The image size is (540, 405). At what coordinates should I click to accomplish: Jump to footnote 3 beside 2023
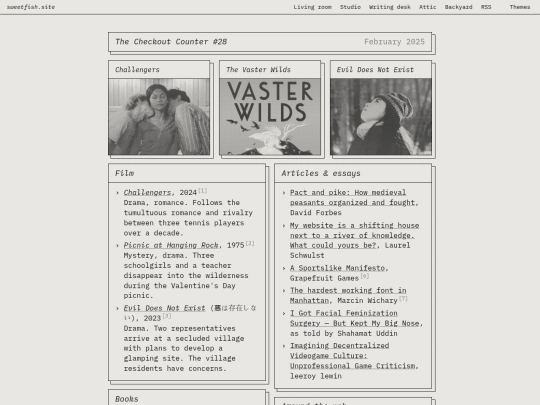point(167,316)
